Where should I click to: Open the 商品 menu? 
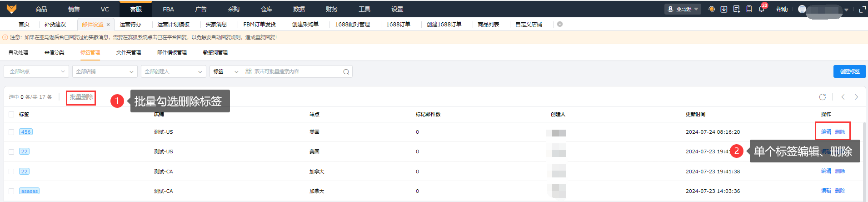41,9
